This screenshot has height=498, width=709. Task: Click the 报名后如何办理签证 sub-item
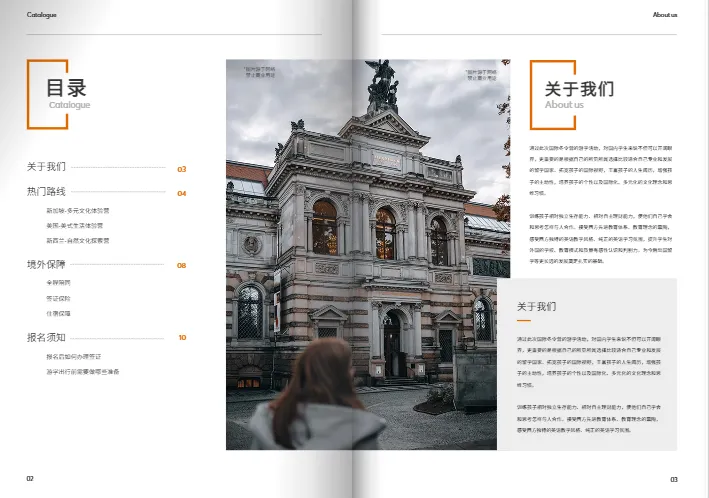click(74, 356)
